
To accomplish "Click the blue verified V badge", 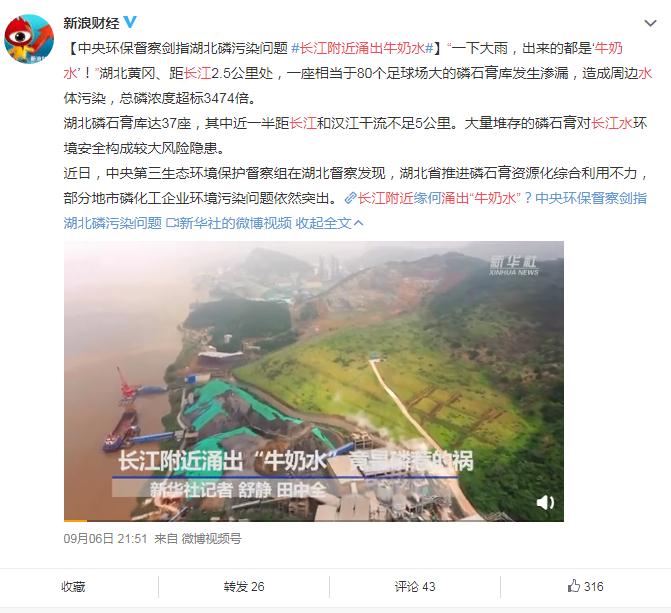I will point(130,22).
